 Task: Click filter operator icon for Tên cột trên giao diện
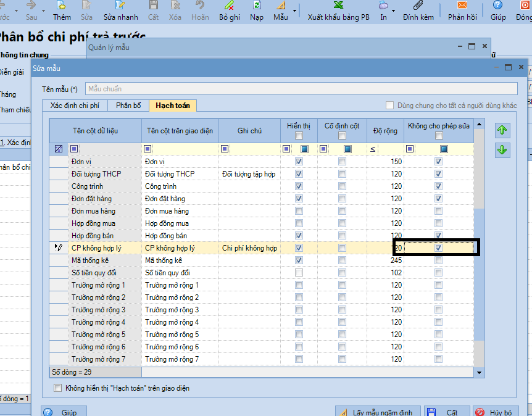pyautogui.click(x=148, y=149)
